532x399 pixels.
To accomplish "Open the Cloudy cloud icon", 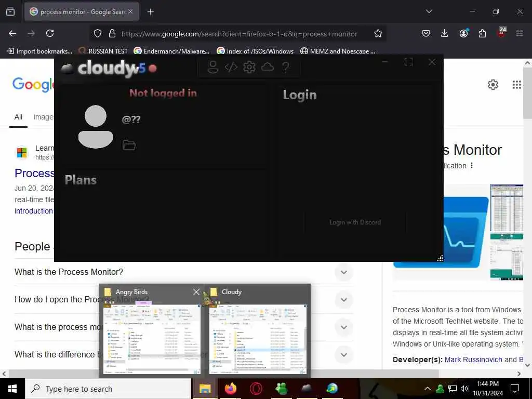I will click(x=268, y=67).
